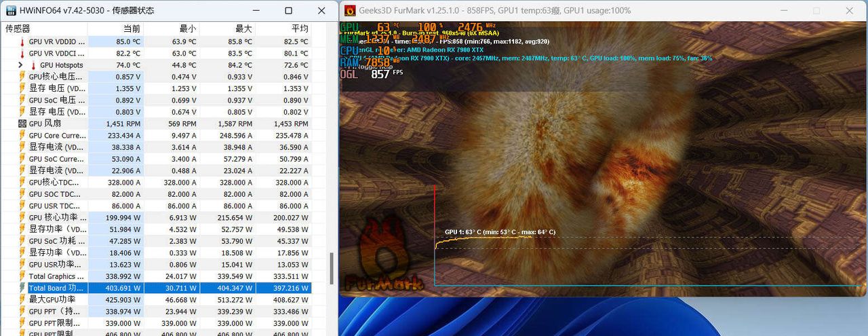The image size is (868, 336).
Task: Click the lightning icon beside GPU核心电压
Action: click(x=22, y=77)
